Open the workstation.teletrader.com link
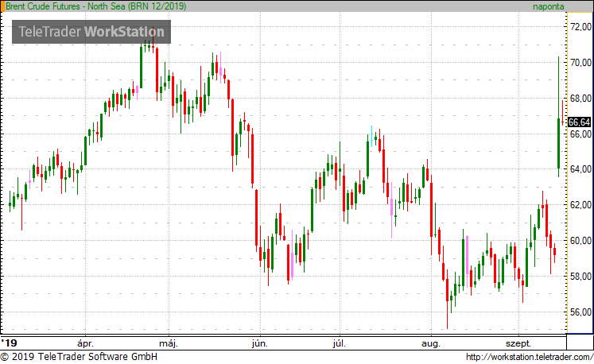Image resolution: width=594 pixels, height=364 pixels. pyautogui.click(x=529, y=357)
